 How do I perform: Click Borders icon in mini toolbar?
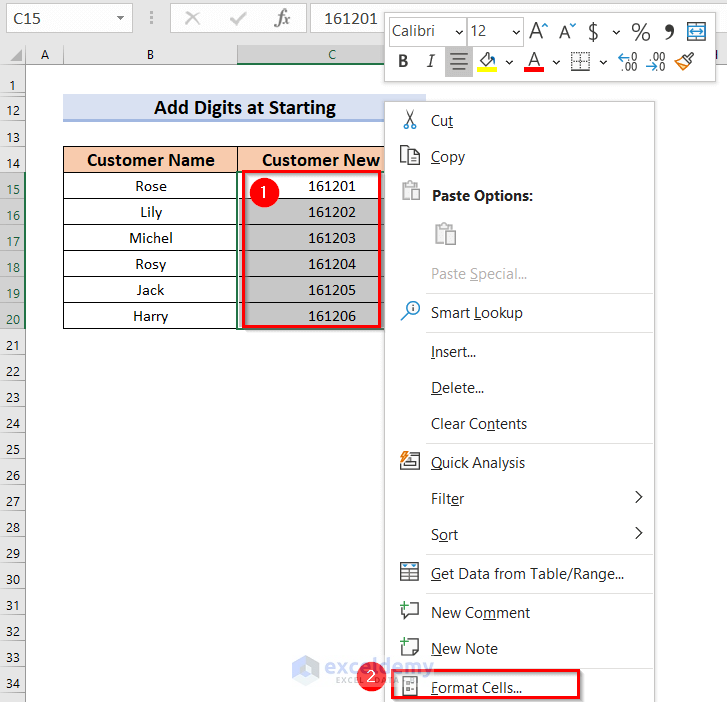(580, 61)
